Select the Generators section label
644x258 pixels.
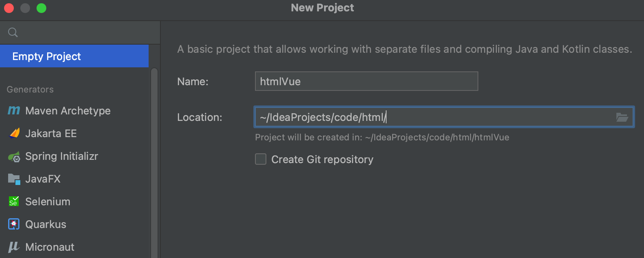(x=30, y=89)
